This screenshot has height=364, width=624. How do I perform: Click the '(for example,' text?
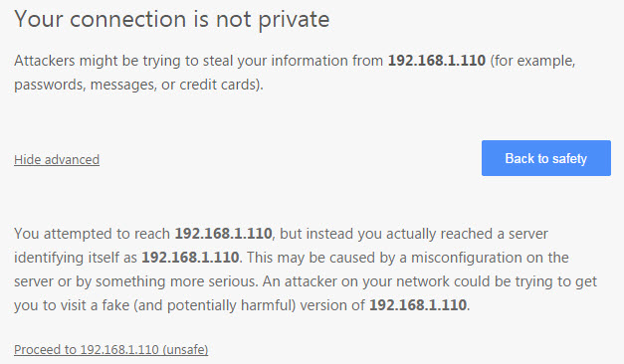point(532,61)
